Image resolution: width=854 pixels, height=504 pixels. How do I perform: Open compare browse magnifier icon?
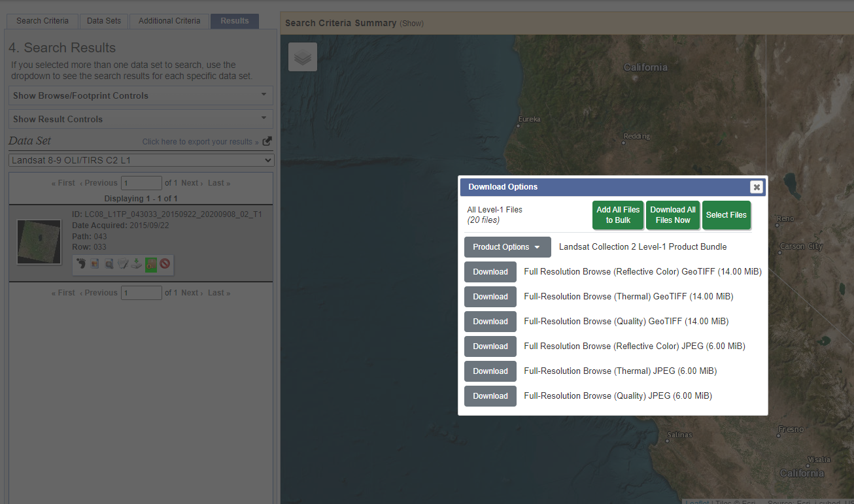pos(109,263)
